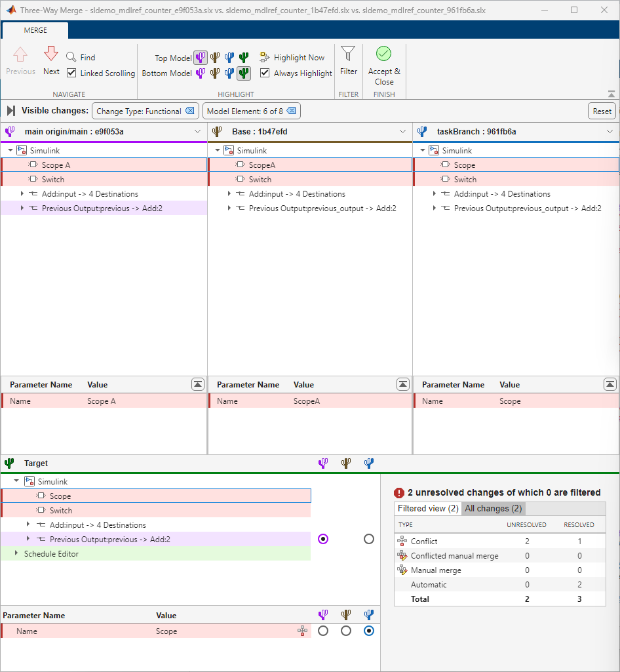
Task: Switch to the All changes (2) tab
Action: click(493, 508)
